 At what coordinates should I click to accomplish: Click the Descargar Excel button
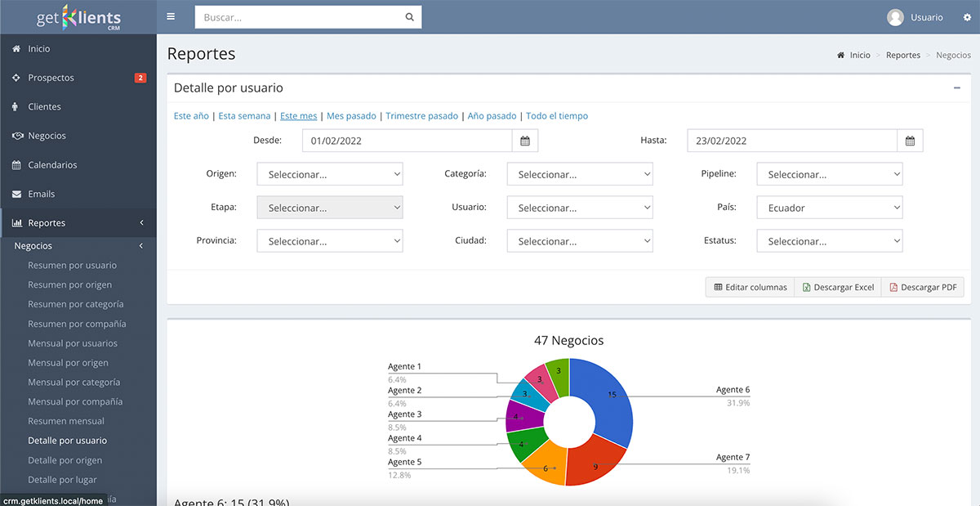coord(838,287)
